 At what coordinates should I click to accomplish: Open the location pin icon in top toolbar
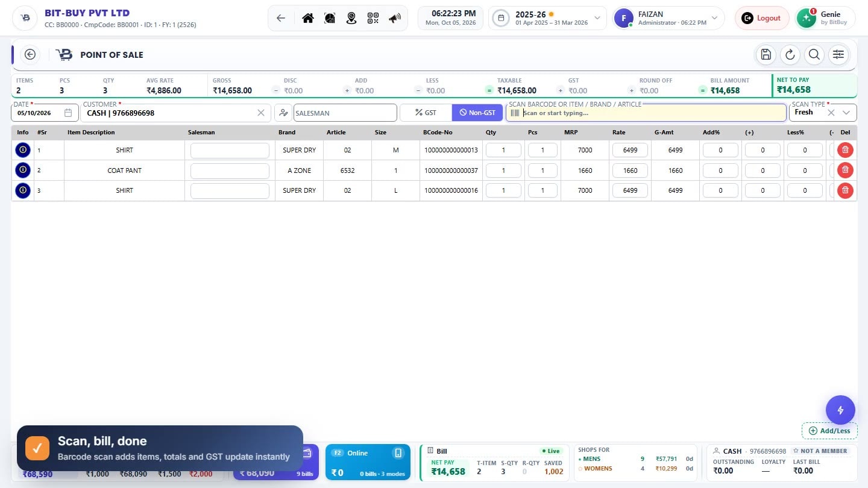tap(351, 18)
